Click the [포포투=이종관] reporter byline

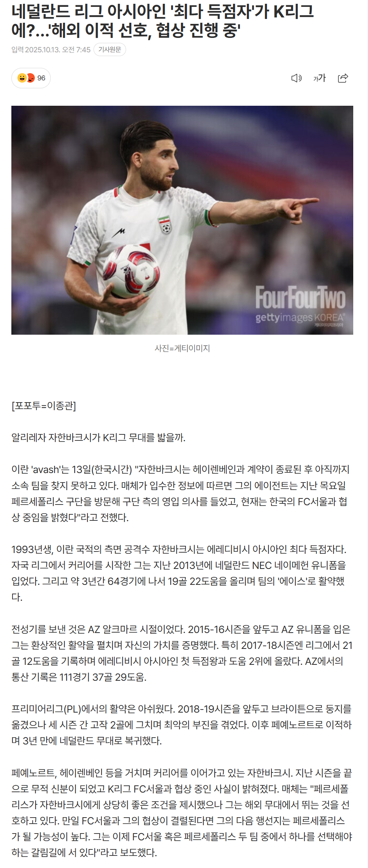pos(44,406)
